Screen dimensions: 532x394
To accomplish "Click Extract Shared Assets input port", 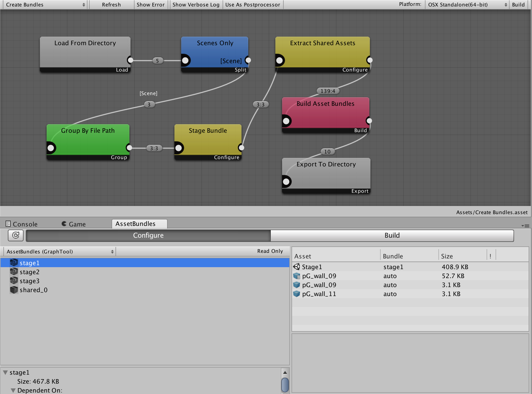I will click(x=279, y=60).
